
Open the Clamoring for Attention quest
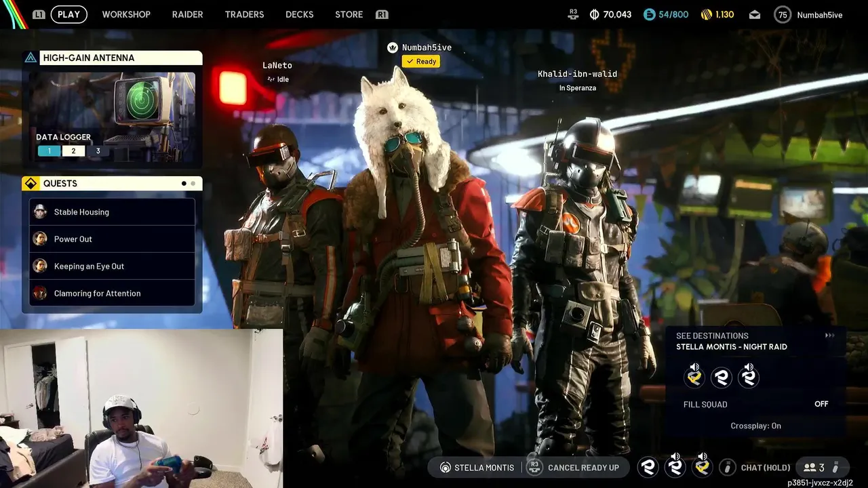pos(112,293)
